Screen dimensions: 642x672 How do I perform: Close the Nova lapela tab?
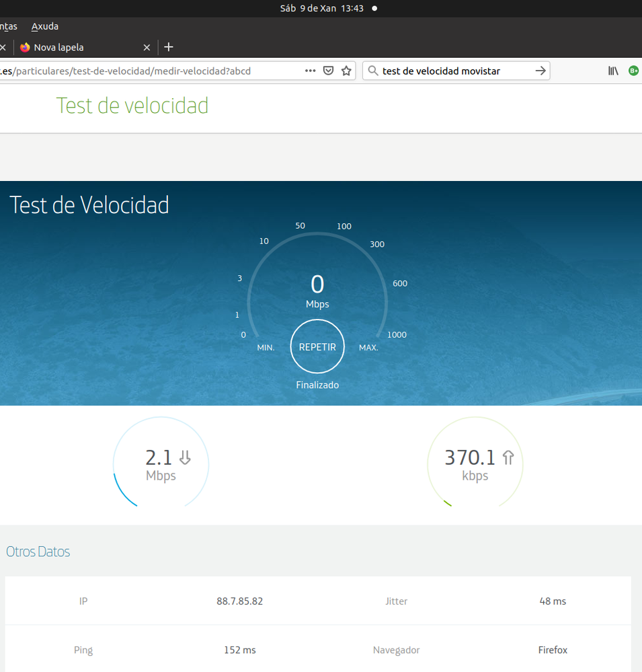[x=147, y=47]
